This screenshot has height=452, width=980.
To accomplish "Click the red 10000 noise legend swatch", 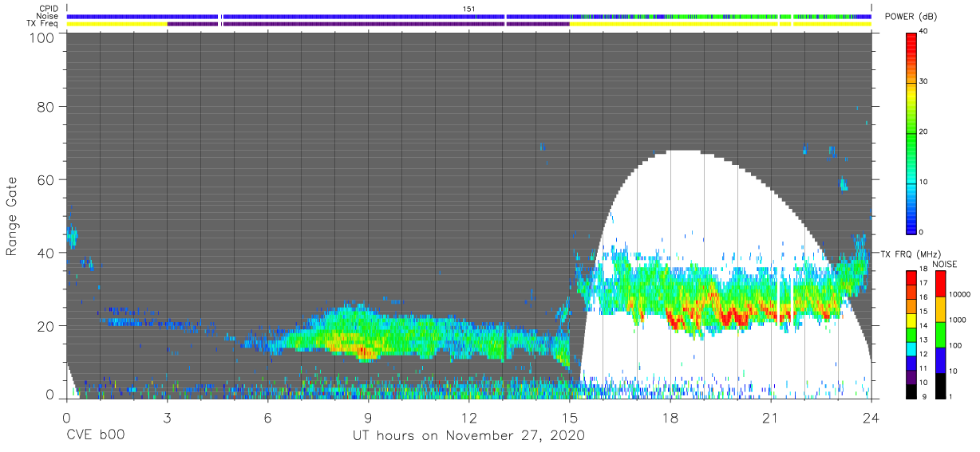I will click(x=940, y=284).
